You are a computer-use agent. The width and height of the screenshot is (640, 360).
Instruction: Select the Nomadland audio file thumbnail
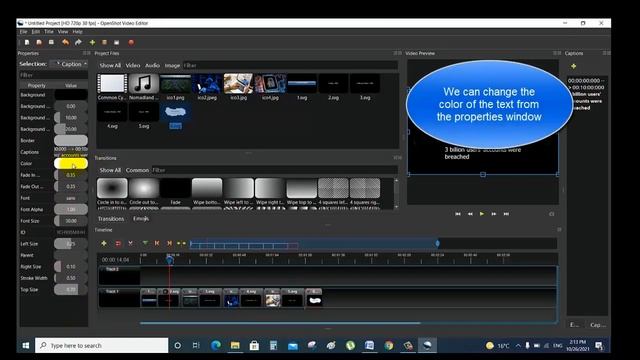(144, 83)
